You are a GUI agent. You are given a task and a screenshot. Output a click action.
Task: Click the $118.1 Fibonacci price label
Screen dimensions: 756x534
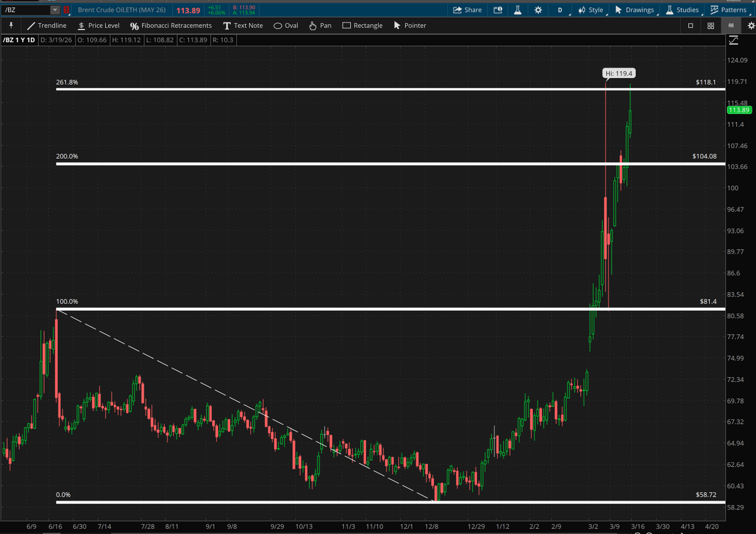click(706, 83)
